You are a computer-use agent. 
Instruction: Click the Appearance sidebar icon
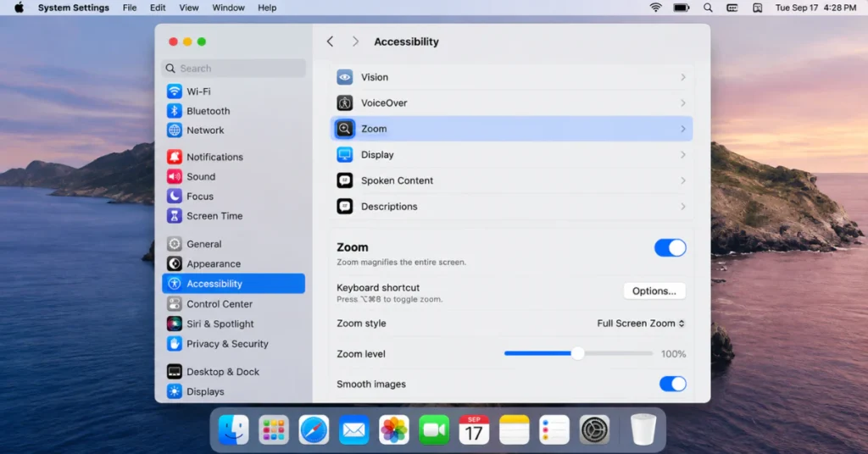coord(175,263)
